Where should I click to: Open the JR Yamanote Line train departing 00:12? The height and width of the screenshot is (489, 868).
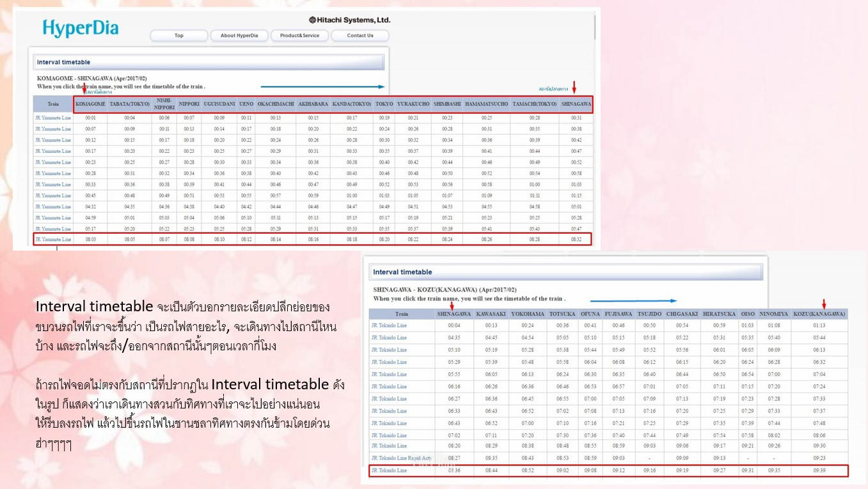click(x=53, y=140)
